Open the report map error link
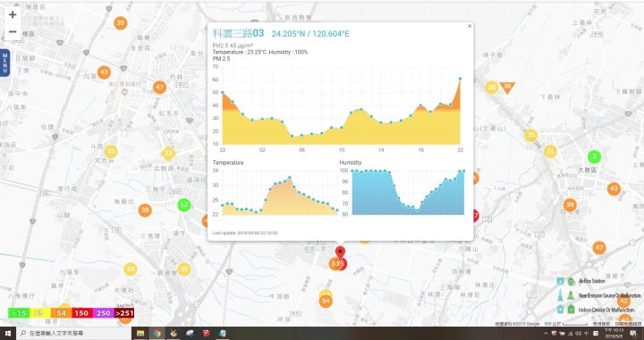 (x=628, y=324)
